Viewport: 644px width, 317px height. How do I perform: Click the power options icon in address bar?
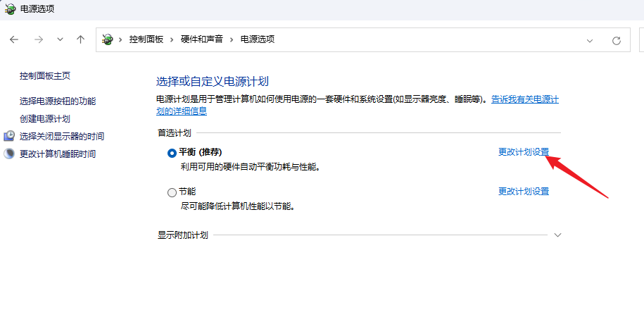[x=108, y=40]
